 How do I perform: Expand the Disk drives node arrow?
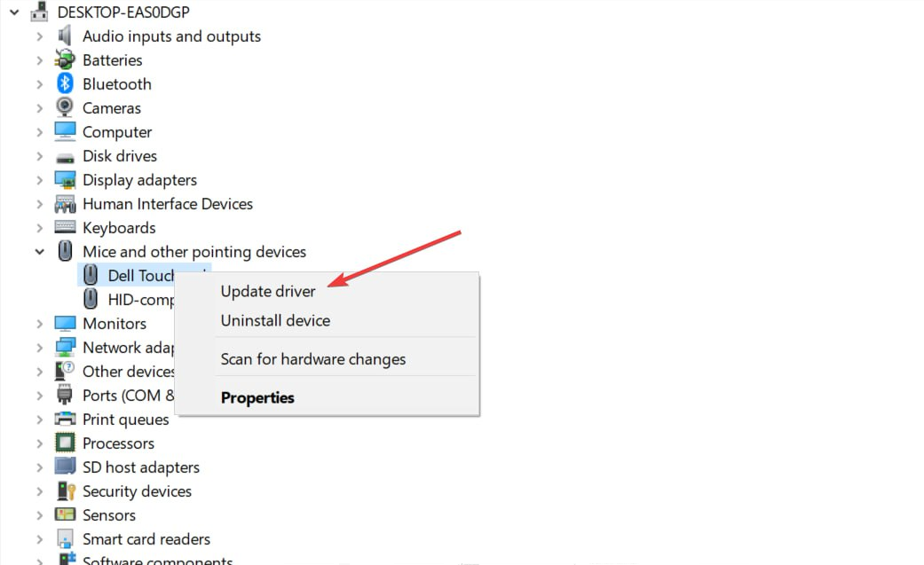tap(39, 156)
